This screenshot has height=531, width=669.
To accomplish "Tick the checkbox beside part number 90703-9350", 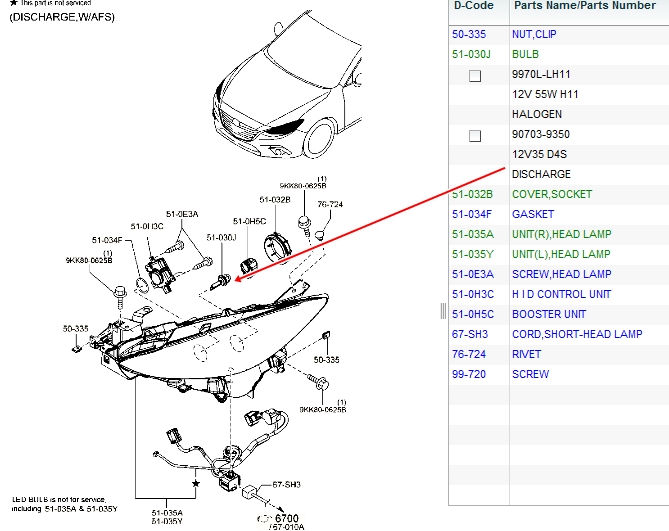I will tap(475, 135).
